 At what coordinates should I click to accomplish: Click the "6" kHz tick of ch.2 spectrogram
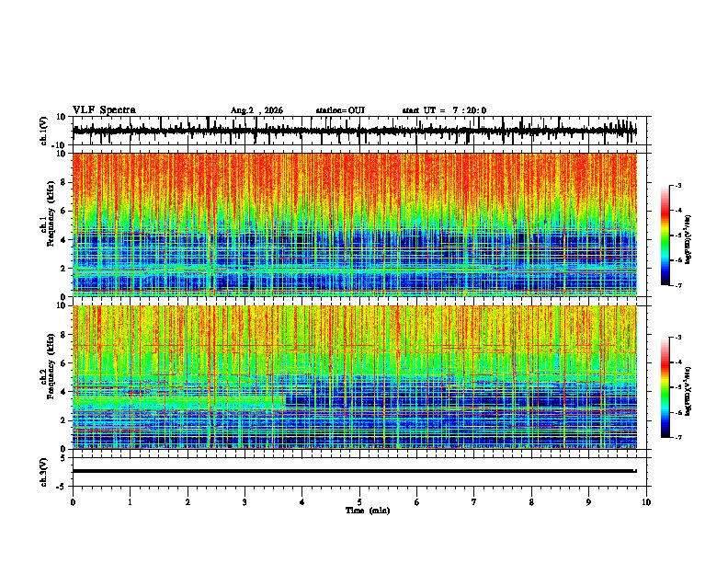(x=63, y=363)
